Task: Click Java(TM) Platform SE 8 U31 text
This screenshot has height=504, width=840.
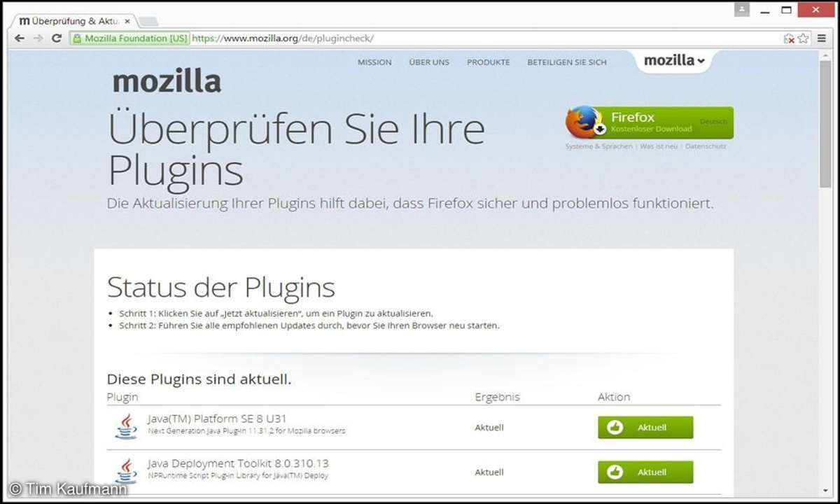Action: click(x=217, y=419)
